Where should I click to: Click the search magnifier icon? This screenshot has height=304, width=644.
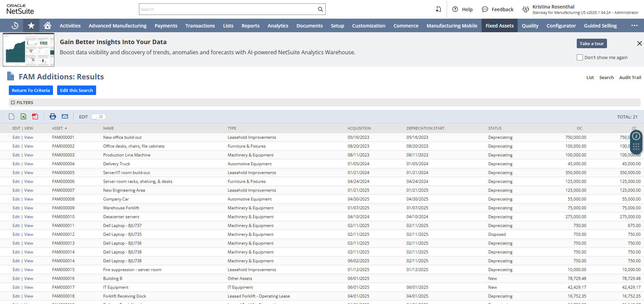(320, 9)
